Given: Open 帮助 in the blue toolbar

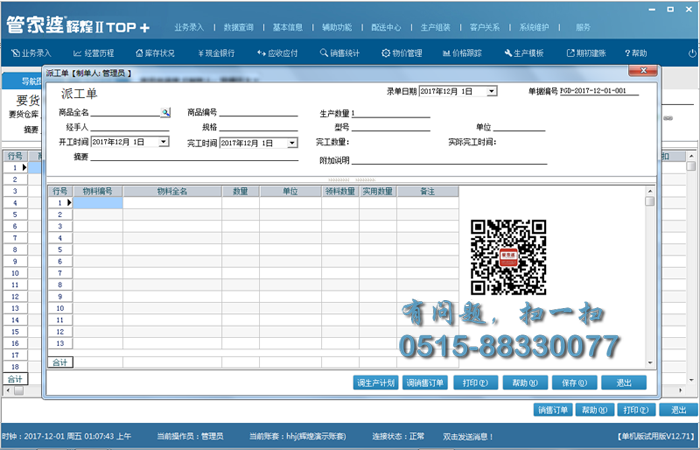Looking at the screenshot, I should (x=636, y=53).
